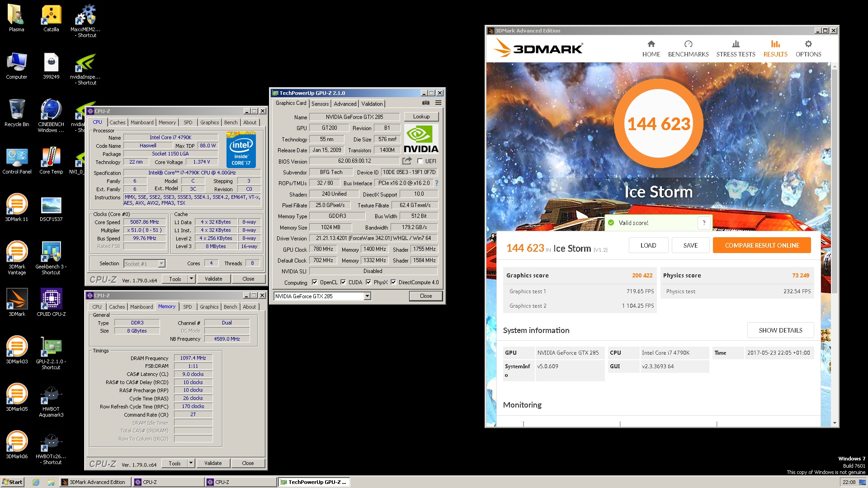The width and height of the screenshot is (868, 488).
Task: Open the GPU-Z.2.1.0 shortcut icon
Action: [51, 353]
